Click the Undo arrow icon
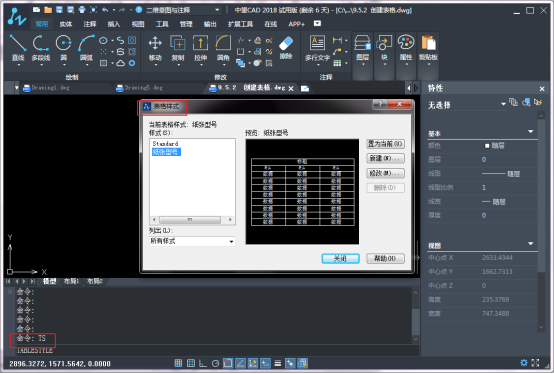Viewport: 554px width, 374px height. (x=105, y=10)
